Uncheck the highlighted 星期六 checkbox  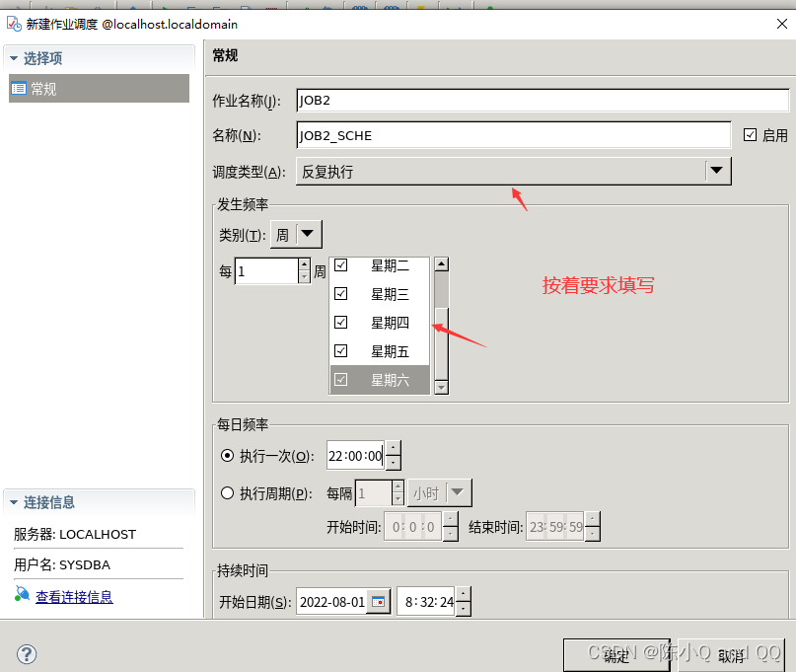coord(341,379)
